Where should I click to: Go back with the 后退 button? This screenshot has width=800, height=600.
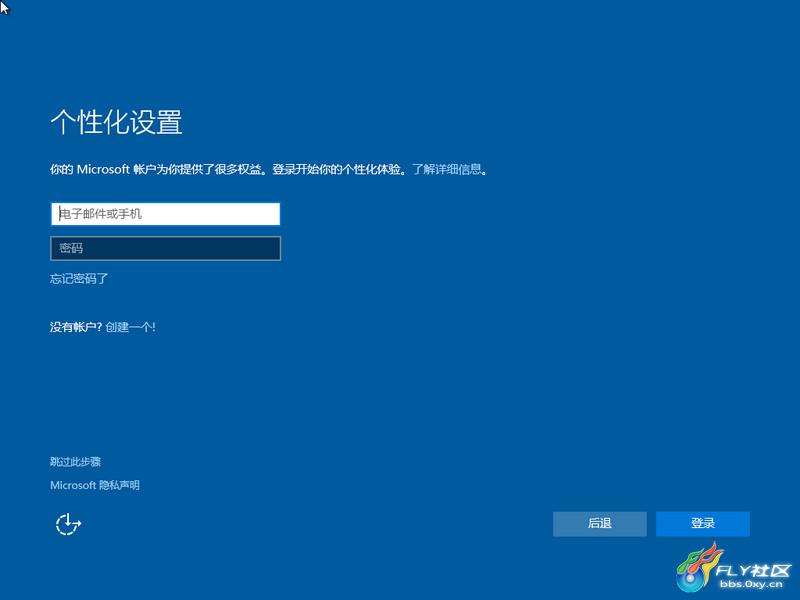(599, 523)
